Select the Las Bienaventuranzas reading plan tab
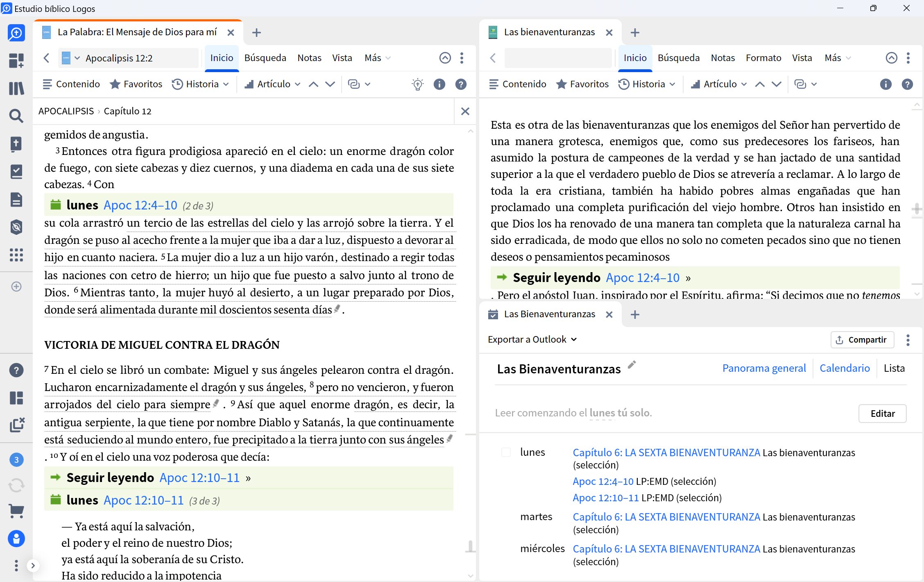924x582 pixels. point(550,314)
